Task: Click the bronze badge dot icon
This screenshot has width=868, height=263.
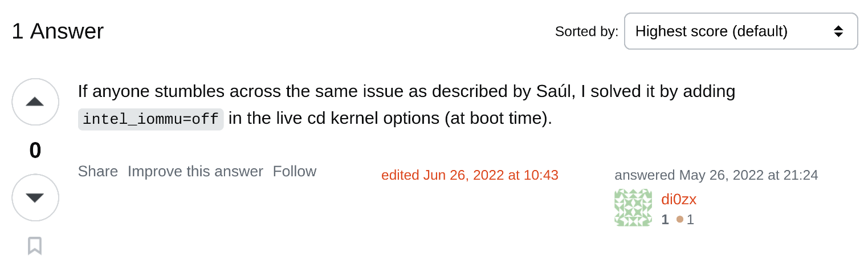Action: 679,220
